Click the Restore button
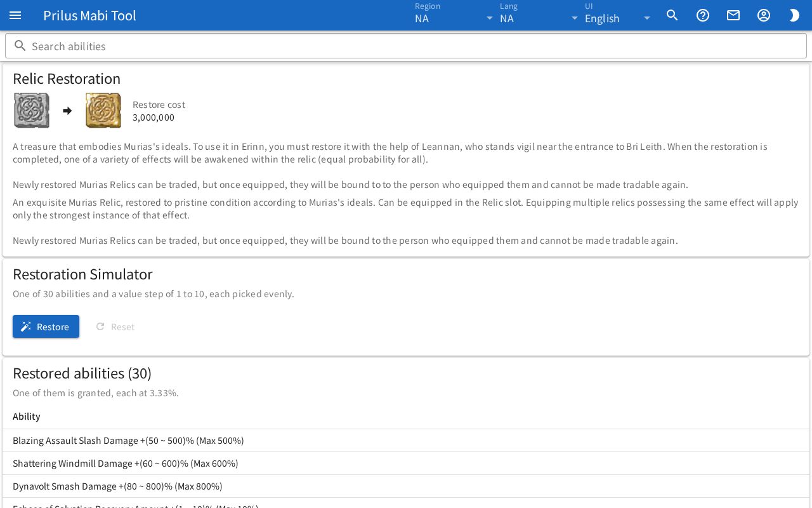812x508 pixels. [46, 326]
